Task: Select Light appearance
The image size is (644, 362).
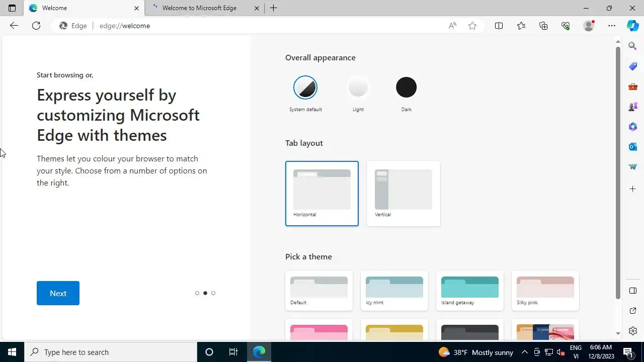Action: pyautogui.click(x=358, y=88)
